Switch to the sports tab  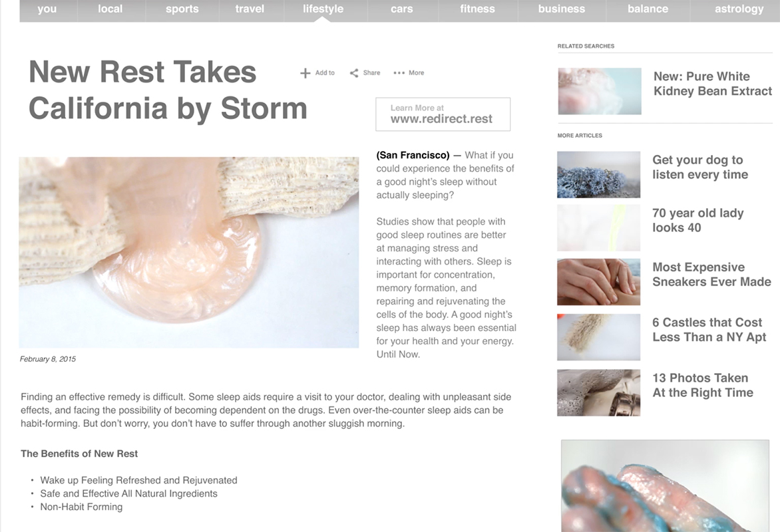point(182,9)
